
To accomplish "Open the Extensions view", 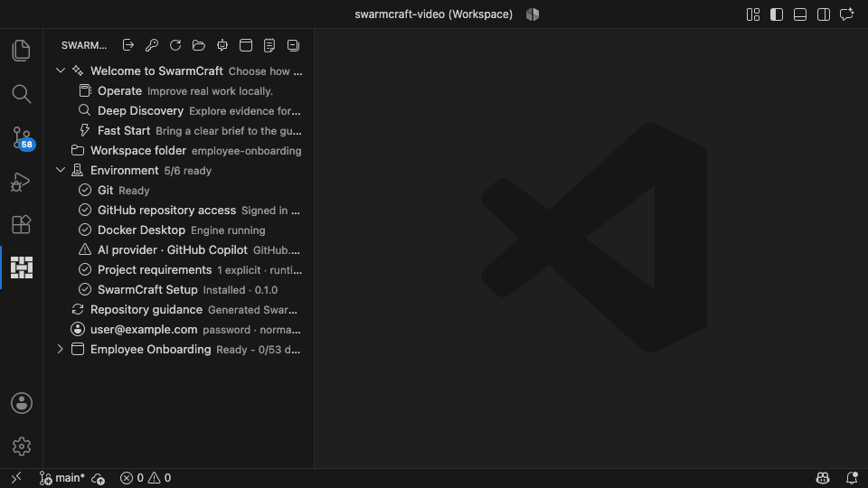I will (21, 225).
